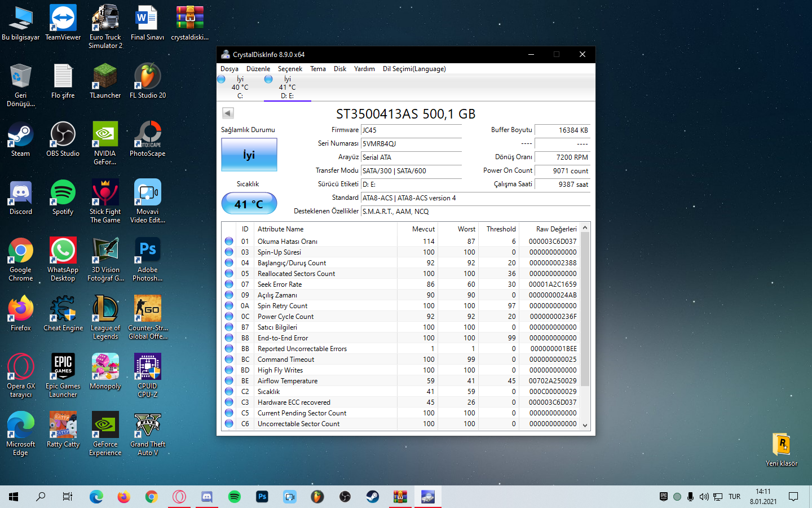Open Epic Games Launcher desktop icon
812x508 pixels.
[63, 376]
